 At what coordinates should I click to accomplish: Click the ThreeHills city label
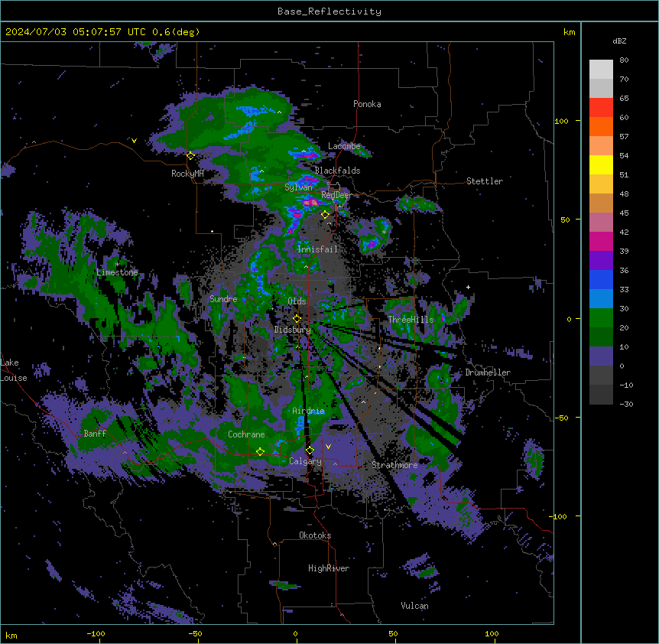pos(411,320)
